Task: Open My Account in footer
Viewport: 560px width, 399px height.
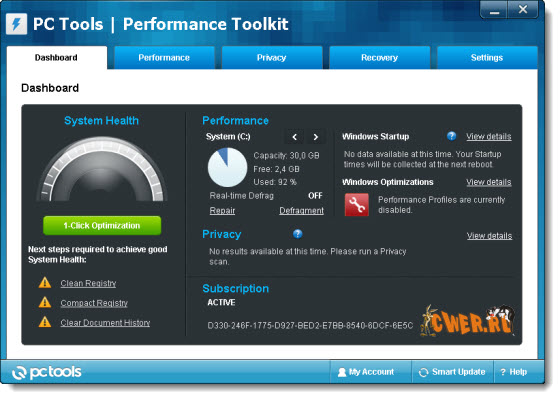Action: pos(371,372)
